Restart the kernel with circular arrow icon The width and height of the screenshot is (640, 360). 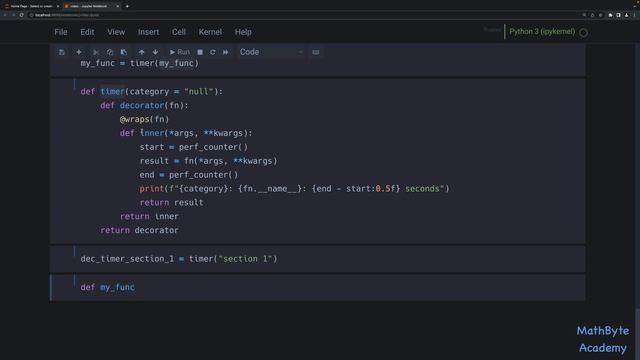[x=213, y=52]
